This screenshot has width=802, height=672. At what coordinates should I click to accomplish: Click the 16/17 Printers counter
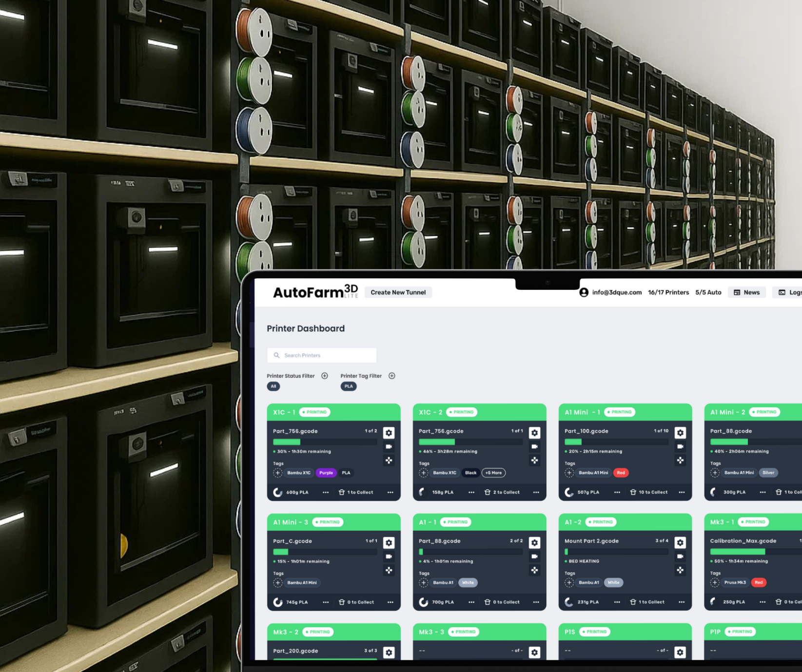[x=668, y=292]
